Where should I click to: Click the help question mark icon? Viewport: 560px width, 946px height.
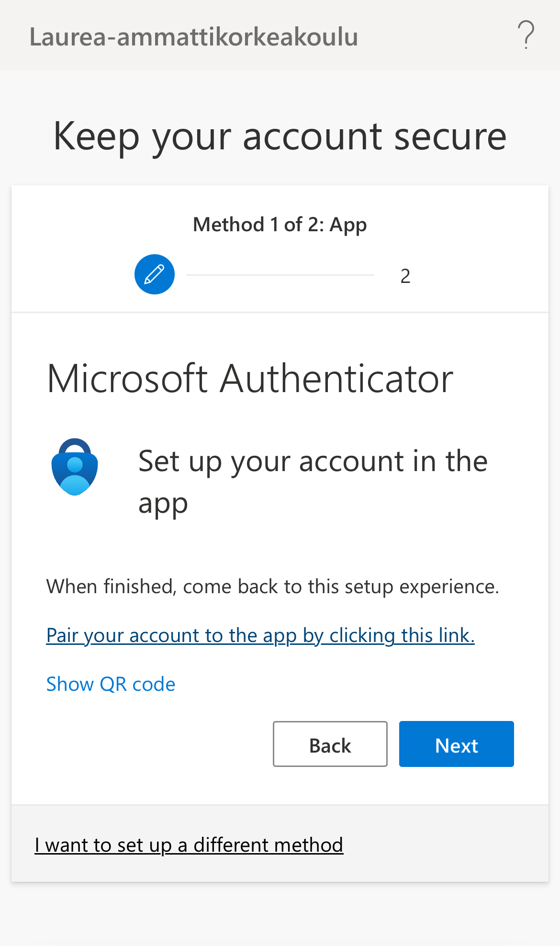pyautogui.click(x=526, y=35)
